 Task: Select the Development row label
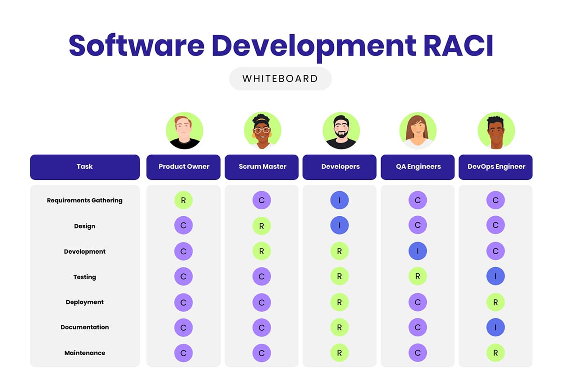coord(85,251)
